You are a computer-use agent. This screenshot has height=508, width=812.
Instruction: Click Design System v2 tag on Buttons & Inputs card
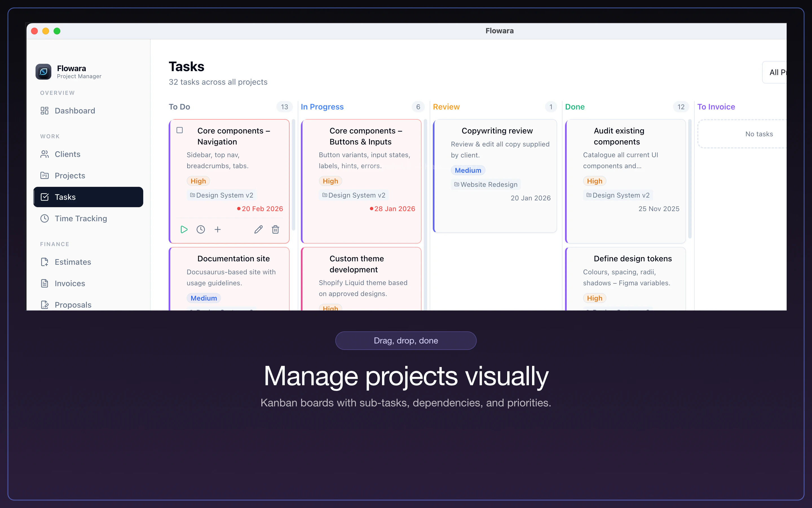354,195
